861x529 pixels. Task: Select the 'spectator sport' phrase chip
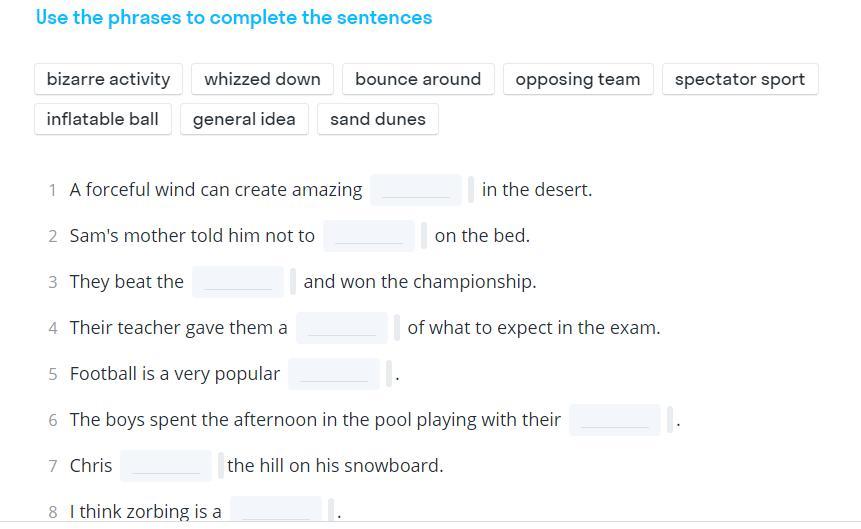point(740,79)
